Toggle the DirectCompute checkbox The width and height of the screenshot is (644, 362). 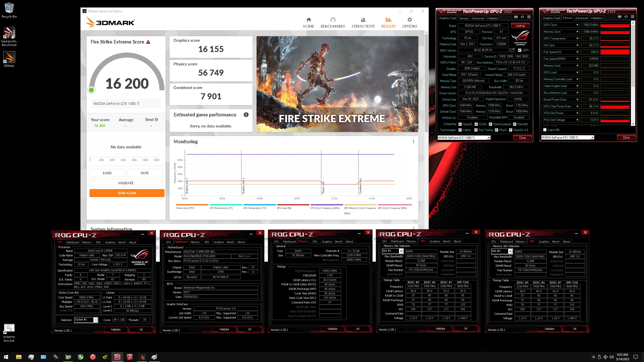point(491,124)
